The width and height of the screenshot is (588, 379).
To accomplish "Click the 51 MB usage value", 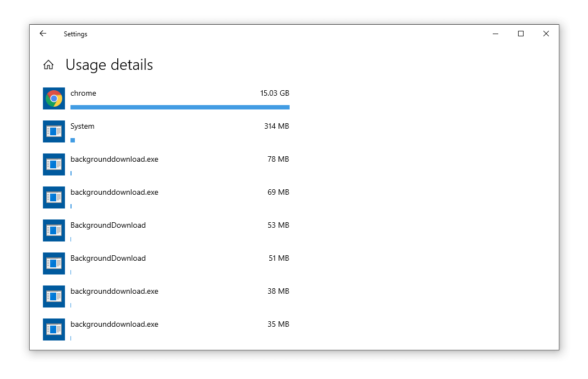I will [x=279, y=258].
